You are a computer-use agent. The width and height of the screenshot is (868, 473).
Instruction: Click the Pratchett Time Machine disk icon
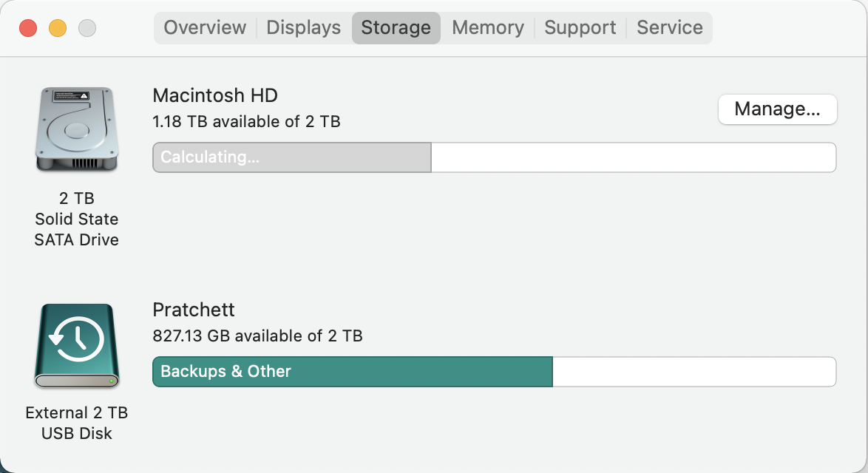click(76, 345)
